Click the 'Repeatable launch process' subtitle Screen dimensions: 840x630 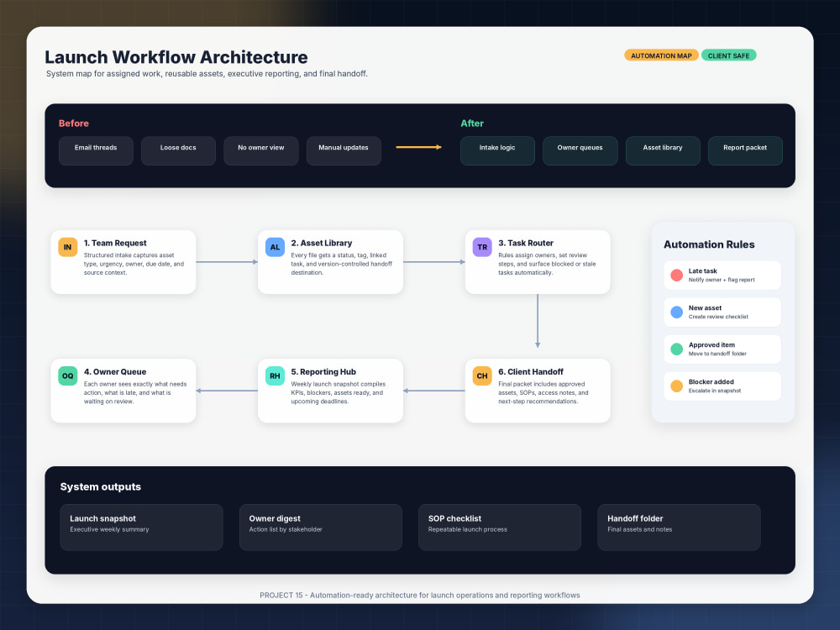(467, 529)
